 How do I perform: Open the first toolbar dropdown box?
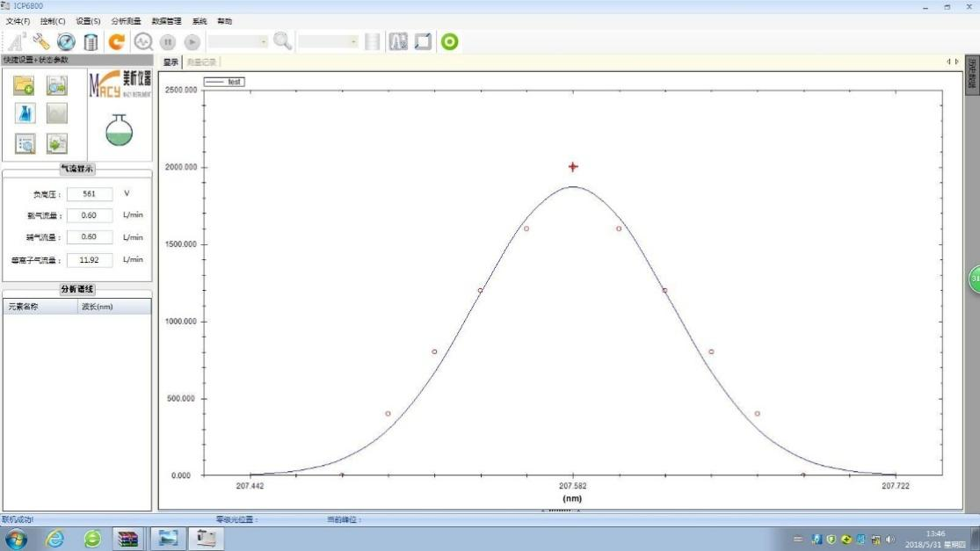coord(238,41)
